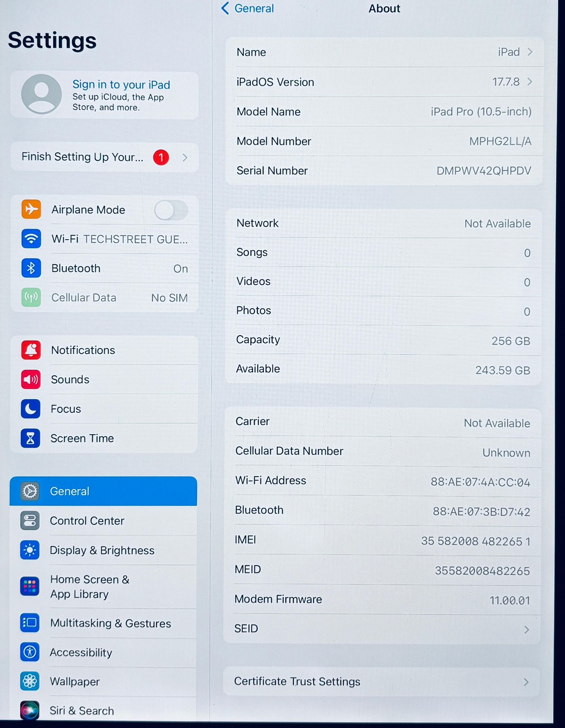Tap the Airplane Mode icon

[x=31, y=209]
